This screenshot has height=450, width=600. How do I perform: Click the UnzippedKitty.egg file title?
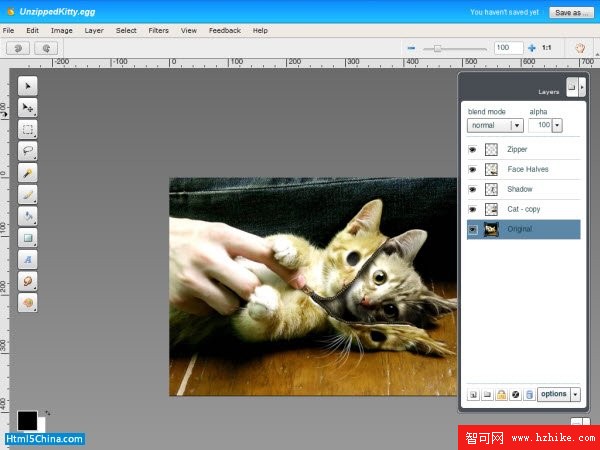tap(57, 12)
